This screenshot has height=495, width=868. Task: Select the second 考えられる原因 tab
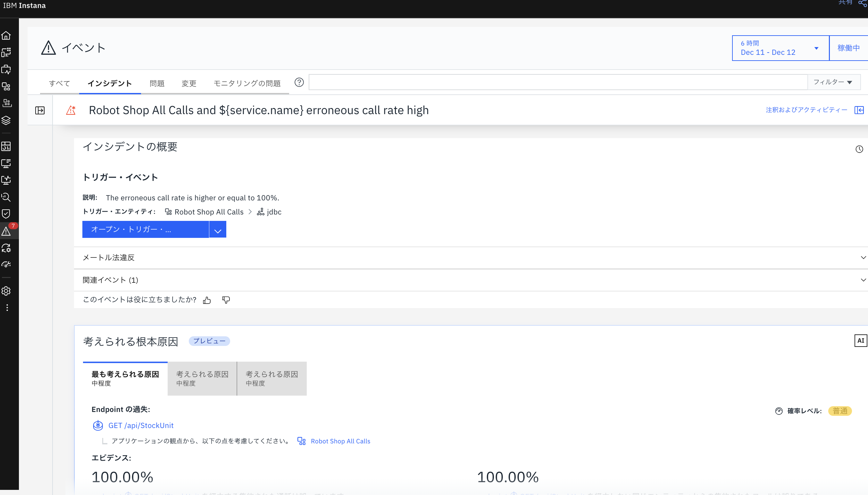202,378
